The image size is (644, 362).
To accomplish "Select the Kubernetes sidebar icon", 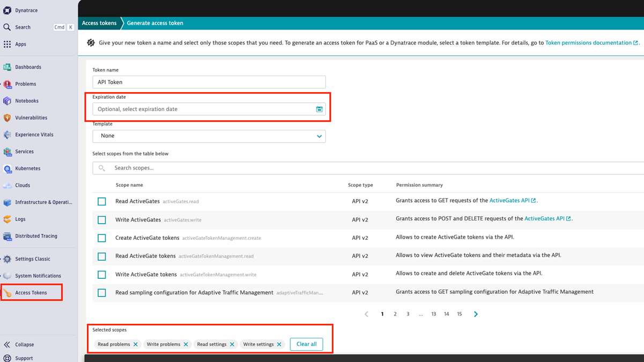I will tap(7, 168).
